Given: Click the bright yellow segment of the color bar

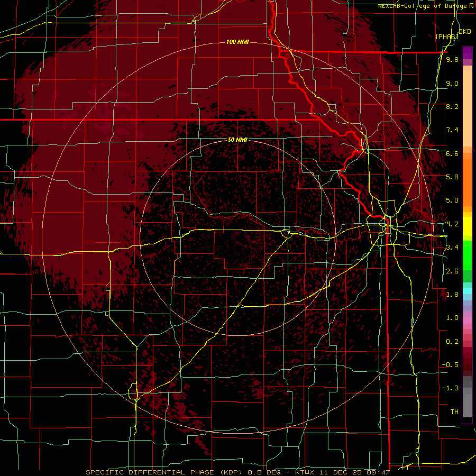Looking at the screenshot, I should [467, 226].
